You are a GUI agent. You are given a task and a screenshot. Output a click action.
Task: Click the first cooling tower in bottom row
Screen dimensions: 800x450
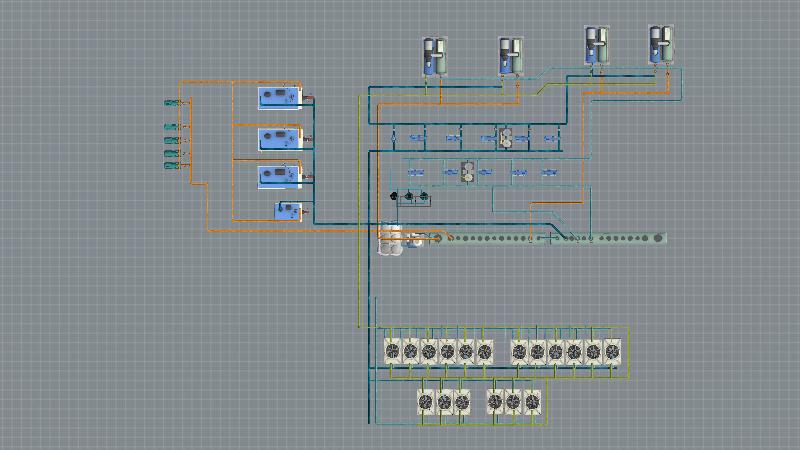425,402
